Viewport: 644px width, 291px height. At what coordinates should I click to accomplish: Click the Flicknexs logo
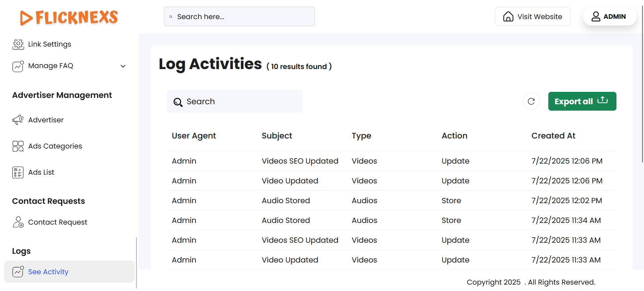(69, 17)
